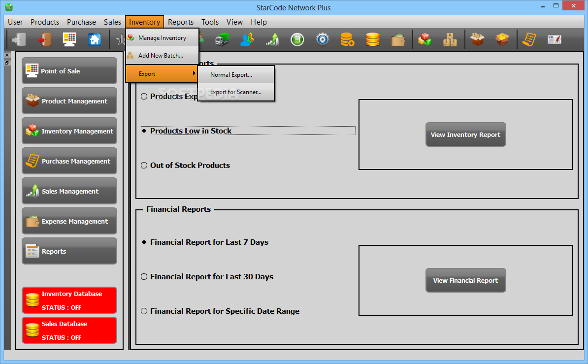The height and width of the screenshot is (364, 588).
Task: Click the View Inventory Report button
Action: (466, 135)
